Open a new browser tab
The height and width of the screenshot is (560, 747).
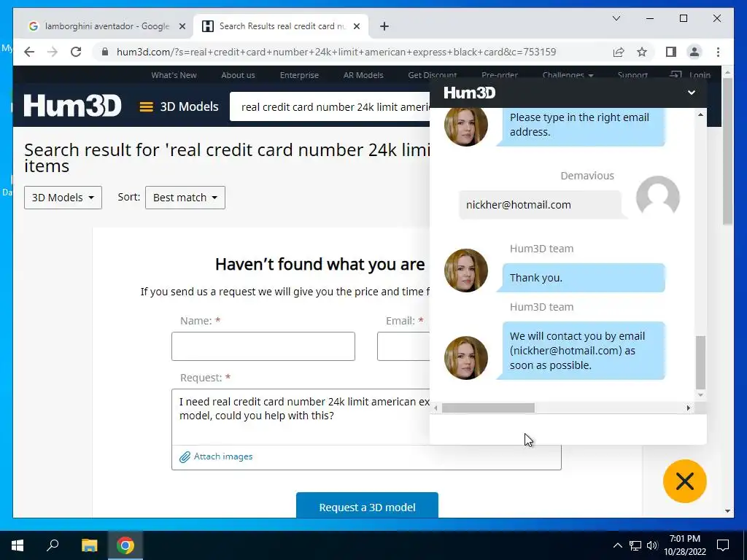pos(384,26)
